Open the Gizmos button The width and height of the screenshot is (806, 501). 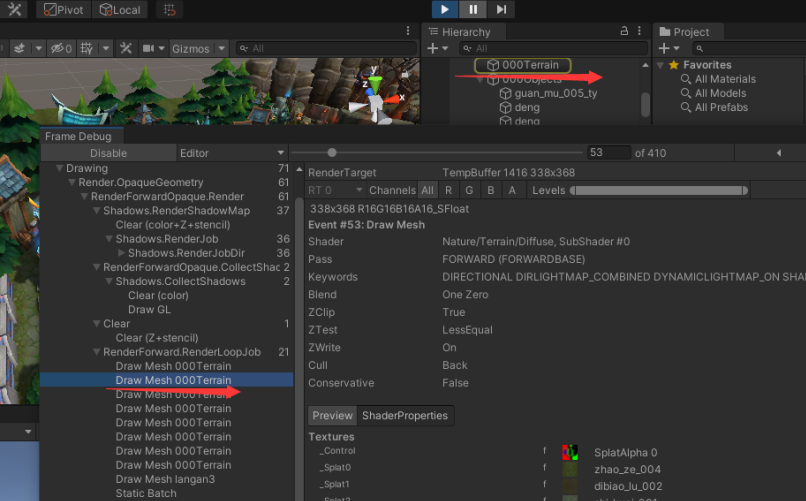191,49
